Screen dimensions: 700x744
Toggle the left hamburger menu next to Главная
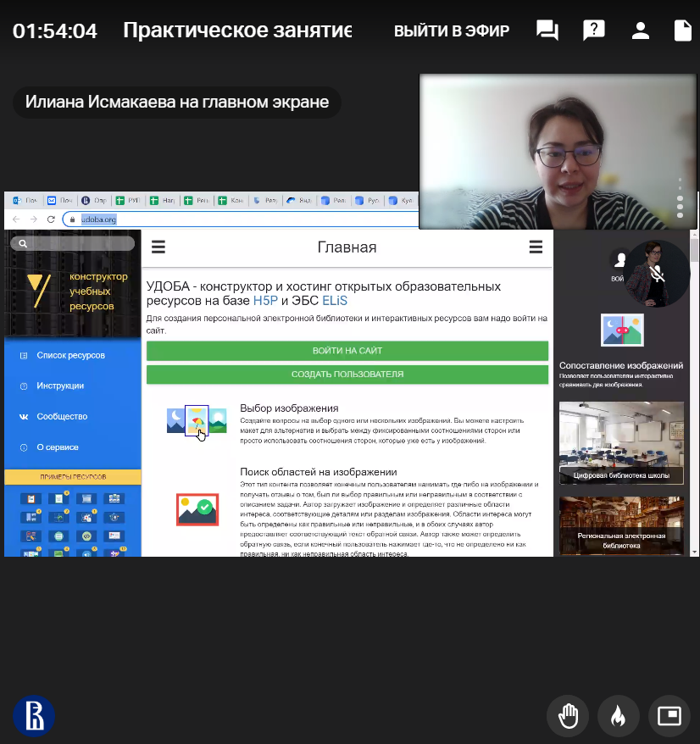pyautogui.click(x=158, y=247)
